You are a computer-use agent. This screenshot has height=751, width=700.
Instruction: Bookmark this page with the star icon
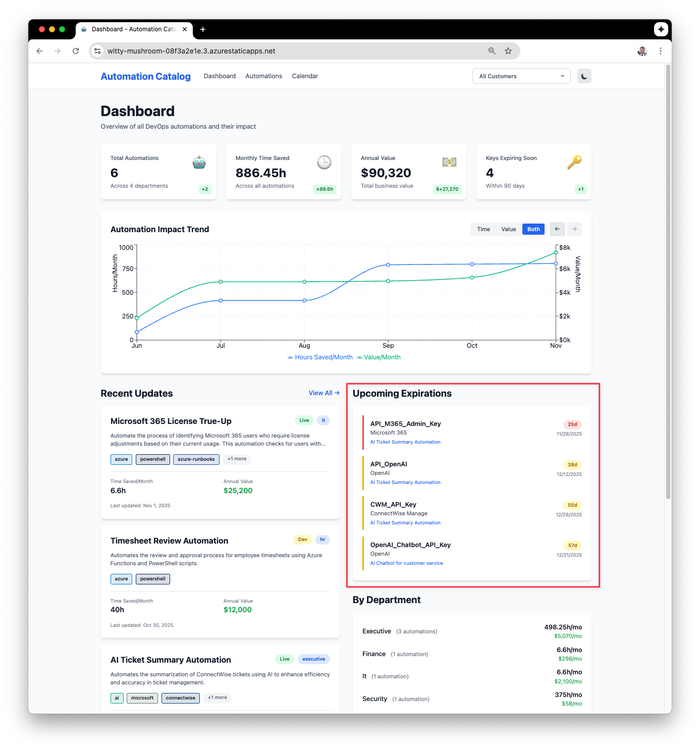508,51
